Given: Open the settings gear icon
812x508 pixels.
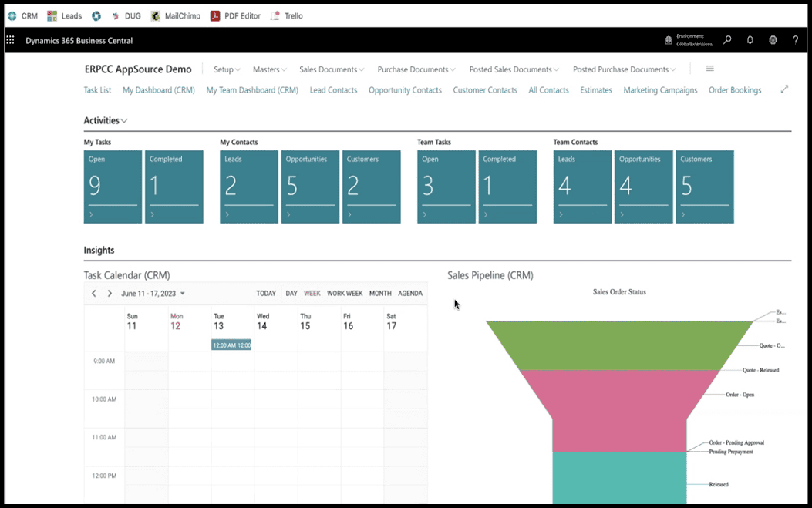Looking at the screenshot, I should (x=773, y=40).
